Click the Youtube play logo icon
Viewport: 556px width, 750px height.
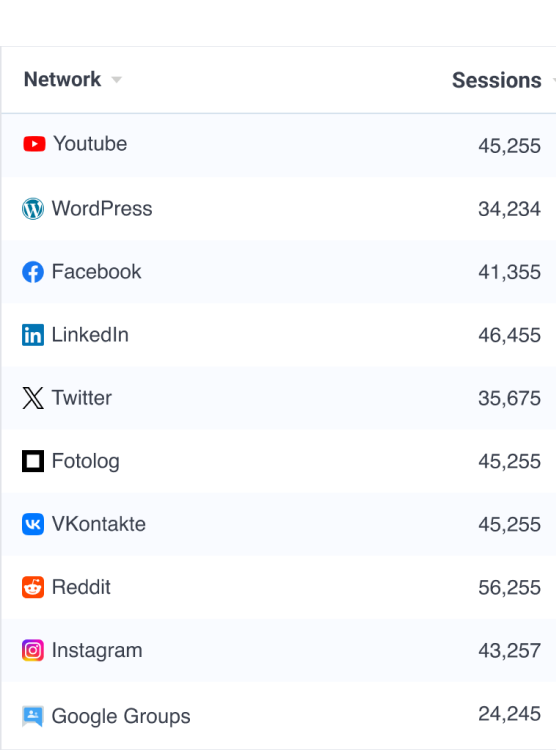(34, 143)
